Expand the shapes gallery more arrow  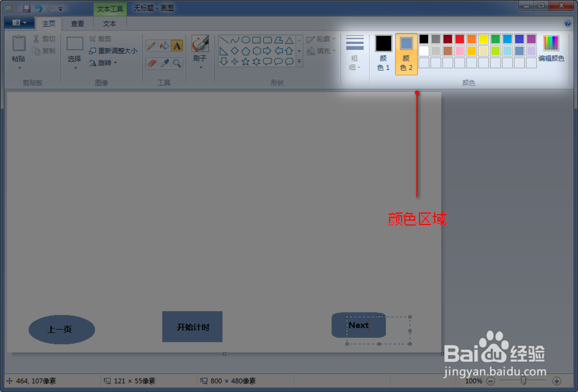click(299, 62)
